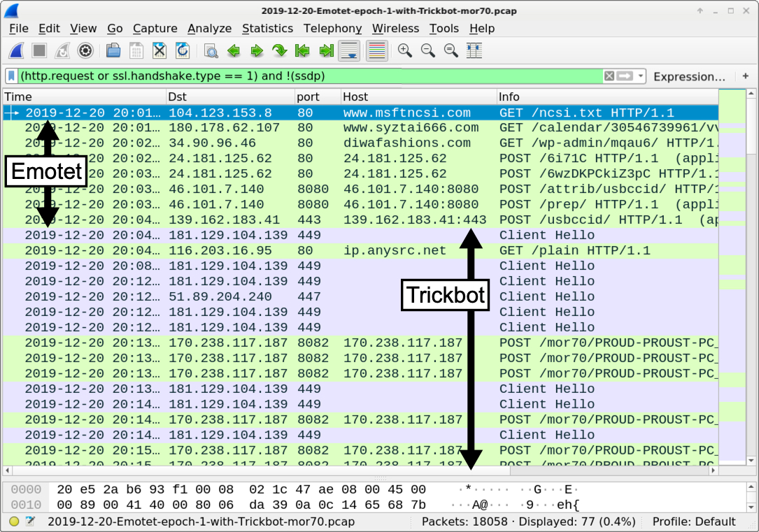Add a filter button with plus
Viewport: 759px width, 532px height.
(x=746, y=76)
